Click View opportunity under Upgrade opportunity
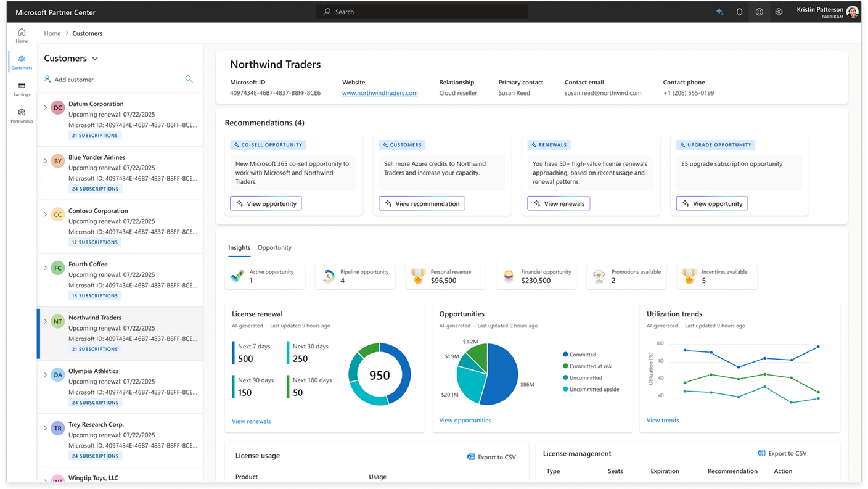The image size is (868, 489). click(712, 203)
